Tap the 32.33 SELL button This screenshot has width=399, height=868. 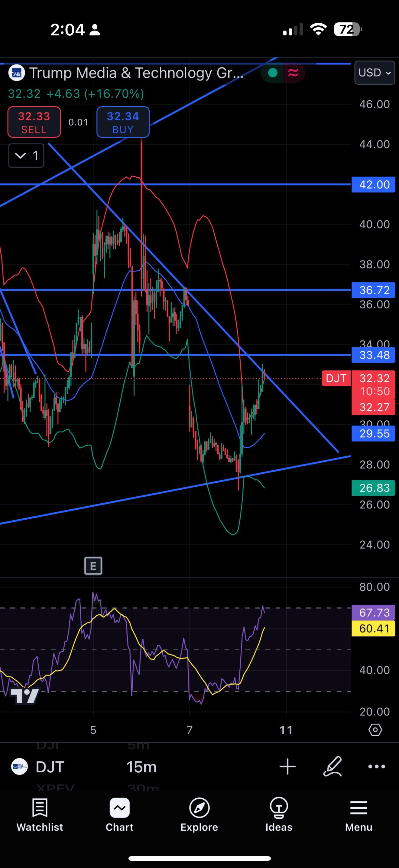pyautogui.click(x=34, y=122)
